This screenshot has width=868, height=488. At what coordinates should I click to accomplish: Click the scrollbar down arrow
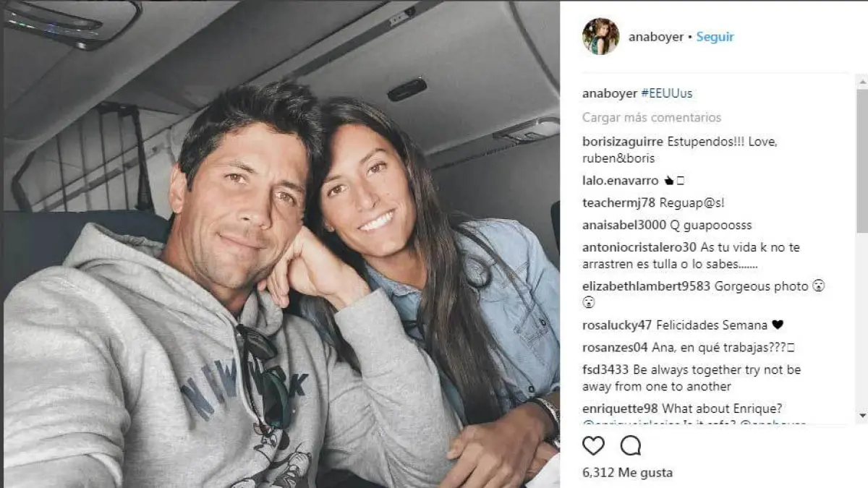click(861, 416)
